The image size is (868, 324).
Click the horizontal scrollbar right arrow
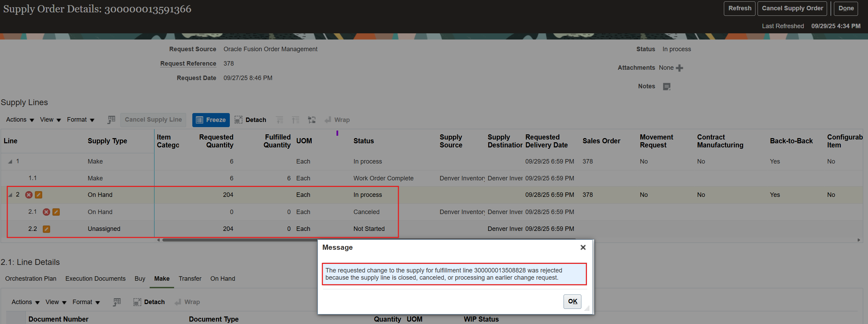pyautogui.click(x=859, y=240)
